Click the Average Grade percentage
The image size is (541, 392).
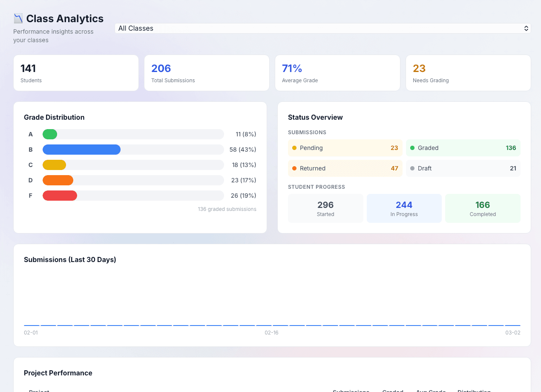(292, 68)
